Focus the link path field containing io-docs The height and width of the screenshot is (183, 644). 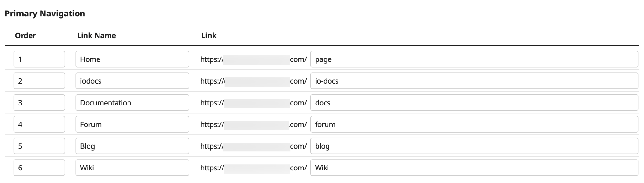[x=474, y=81]
